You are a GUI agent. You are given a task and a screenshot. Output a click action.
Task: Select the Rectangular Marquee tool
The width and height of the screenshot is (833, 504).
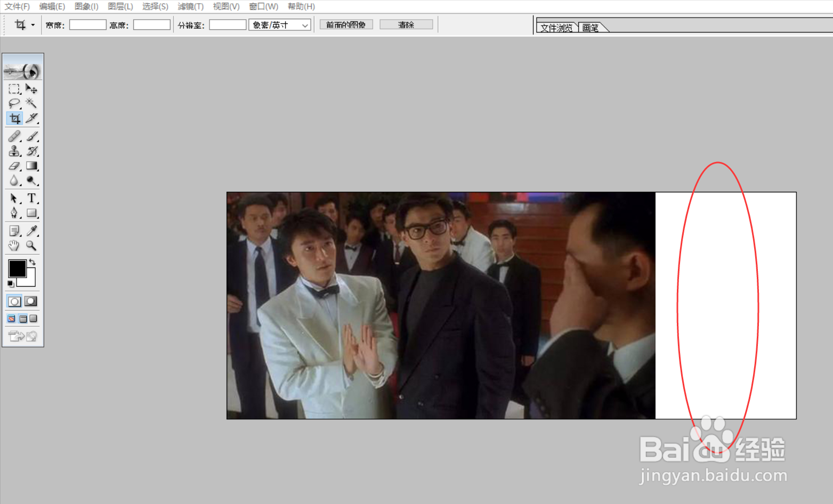coord(14,89)
